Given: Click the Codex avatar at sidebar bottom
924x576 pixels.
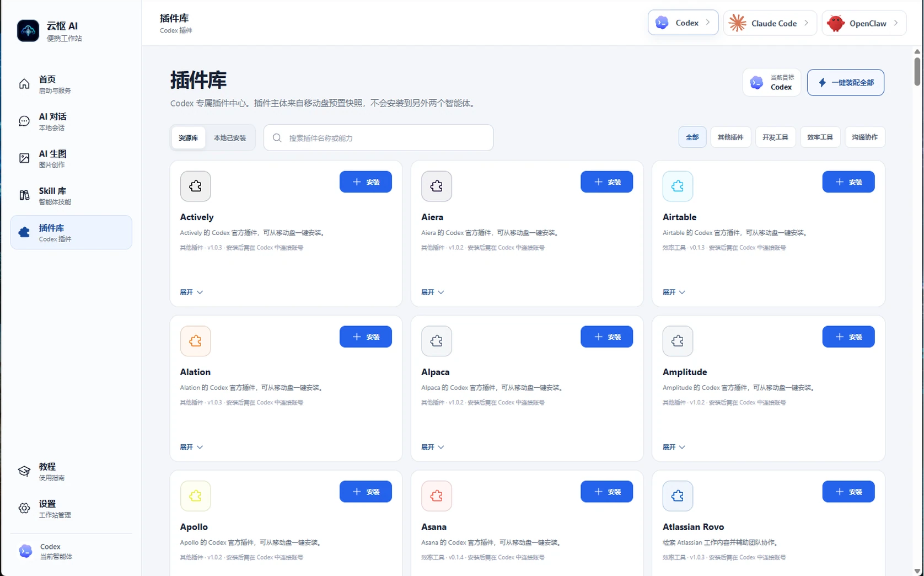Looking at the screenshot, I should tap(25, 551).
